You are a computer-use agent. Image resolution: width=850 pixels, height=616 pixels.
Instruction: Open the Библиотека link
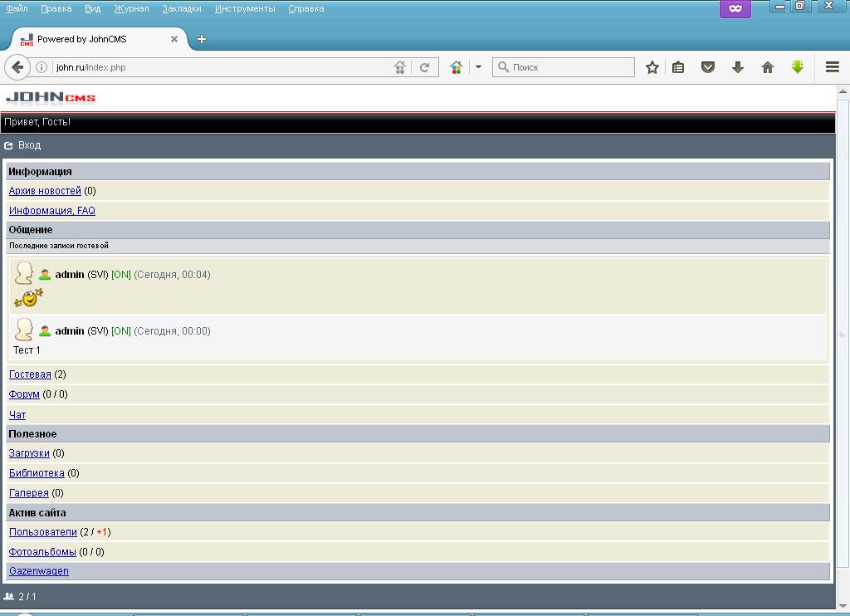(37, 473)
